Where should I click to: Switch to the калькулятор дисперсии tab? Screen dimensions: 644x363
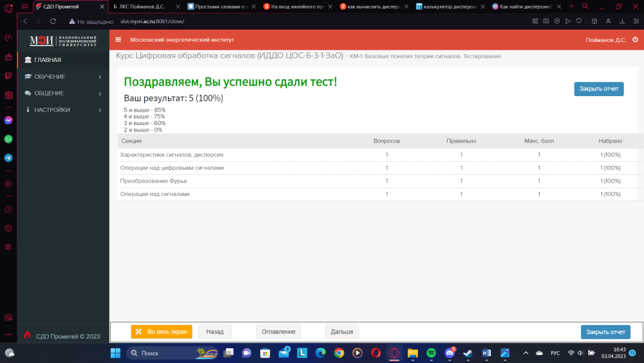tap(450, 6)
